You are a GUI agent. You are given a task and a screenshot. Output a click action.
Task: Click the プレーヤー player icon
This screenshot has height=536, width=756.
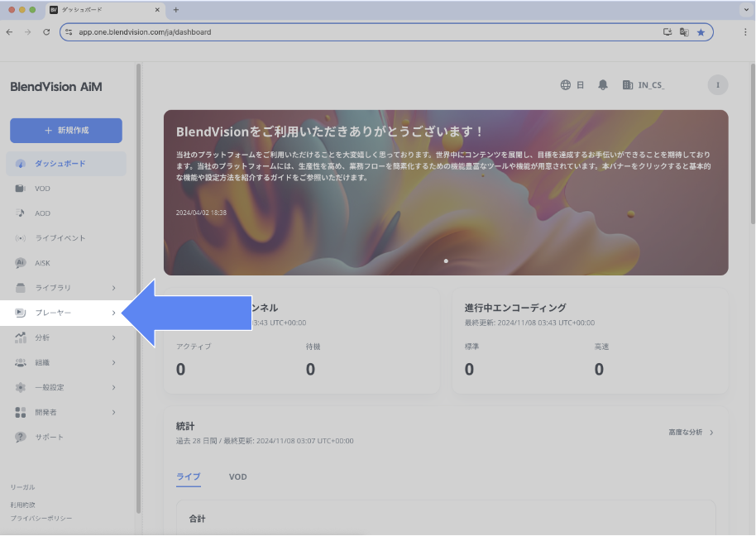coord(20,313)
